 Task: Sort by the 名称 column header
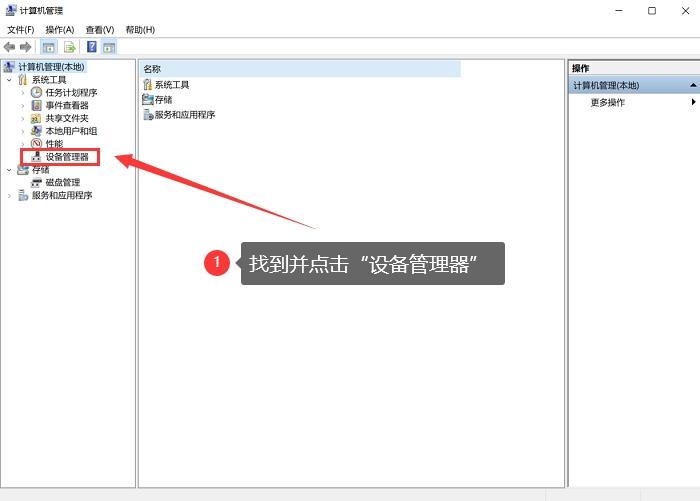point(300,69)
